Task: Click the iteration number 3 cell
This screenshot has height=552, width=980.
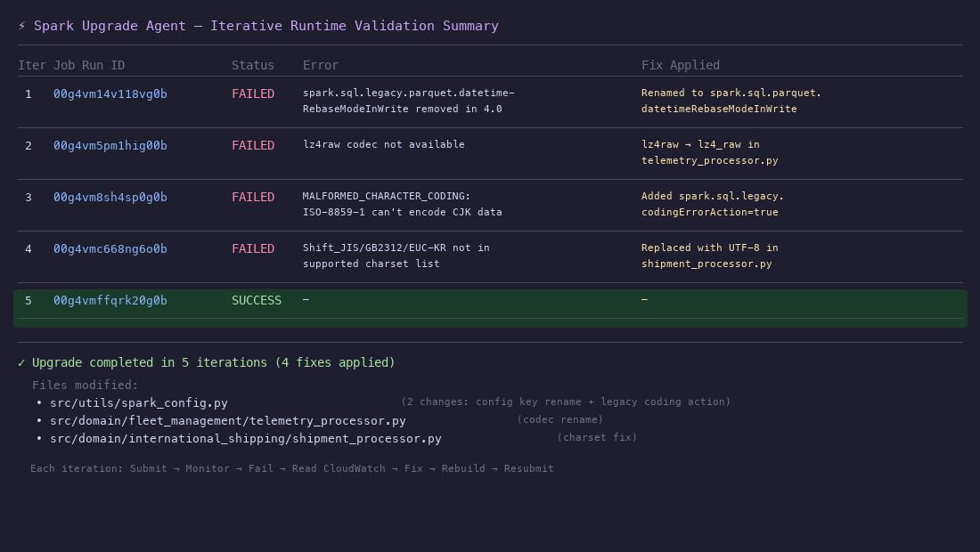Action: tap(29, 198)
